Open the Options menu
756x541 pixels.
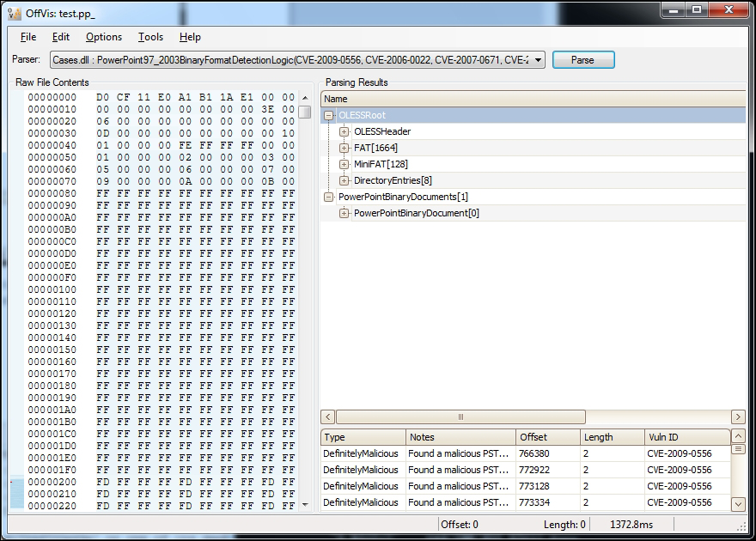click(x=103, y=37)
